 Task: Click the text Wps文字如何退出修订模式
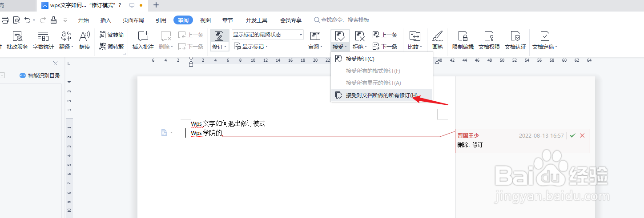[x=228, y=123]
